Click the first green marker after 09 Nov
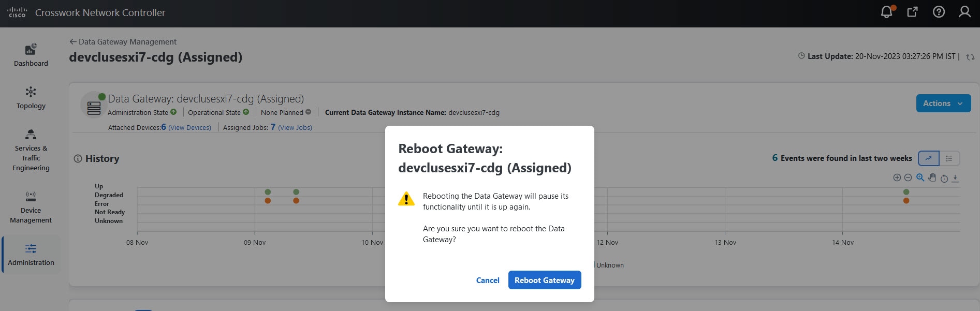 point(268,192)
